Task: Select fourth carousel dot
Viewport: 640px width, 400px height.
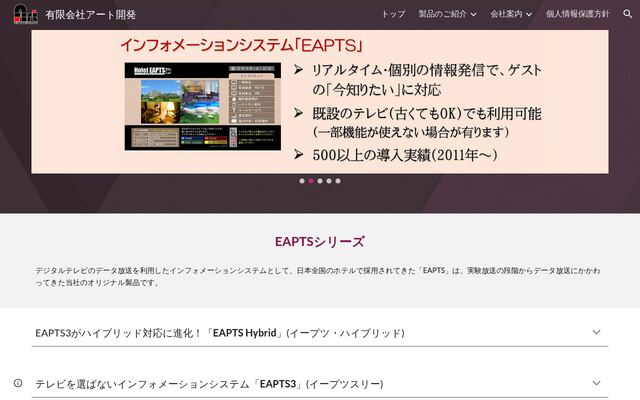Action: click(329, 181)
